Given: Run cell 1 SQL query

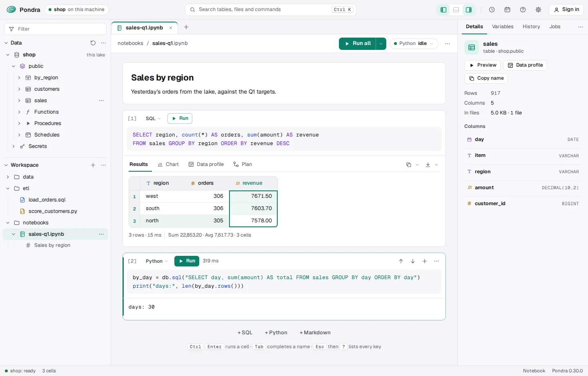Looking at the screenshot, I should pyautogui.click(x=180, y=119).
